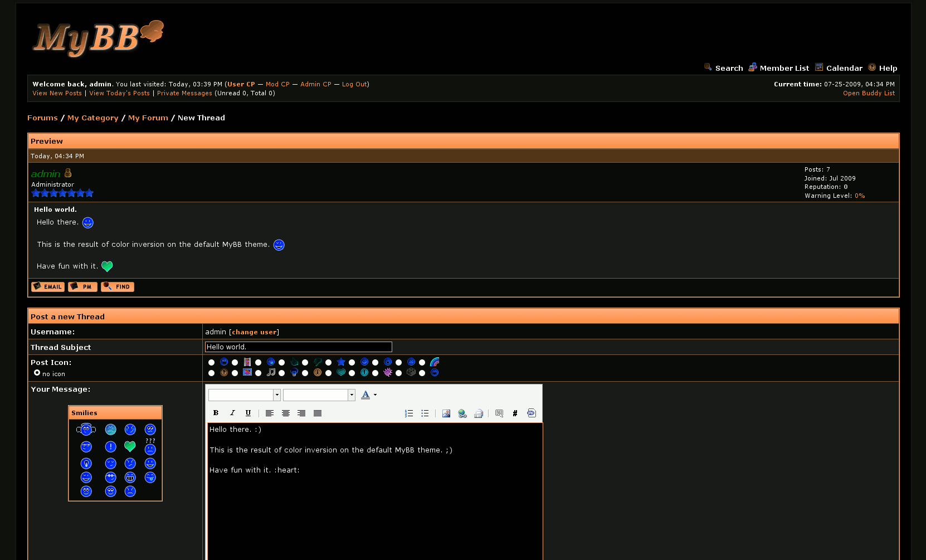Click the FIND button in the preview

[x=118, y=287]
